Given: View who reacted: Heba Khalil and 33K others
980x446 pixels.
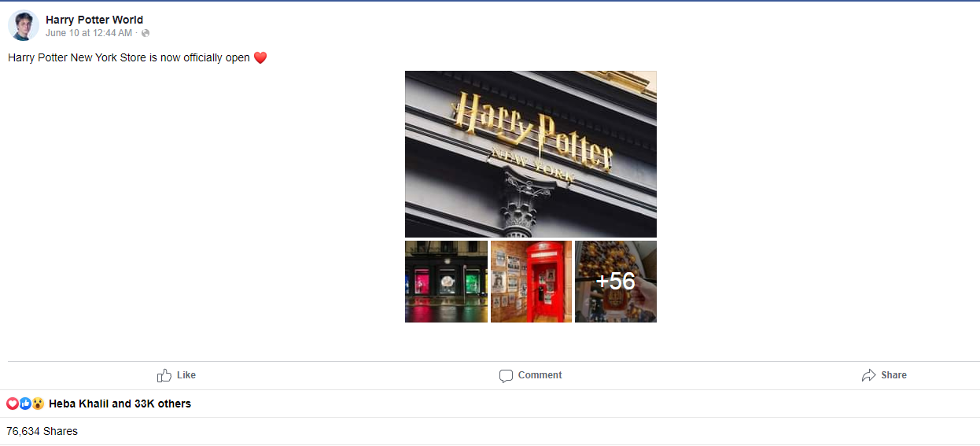Looking at the screenshot, I should pos(120,404).
